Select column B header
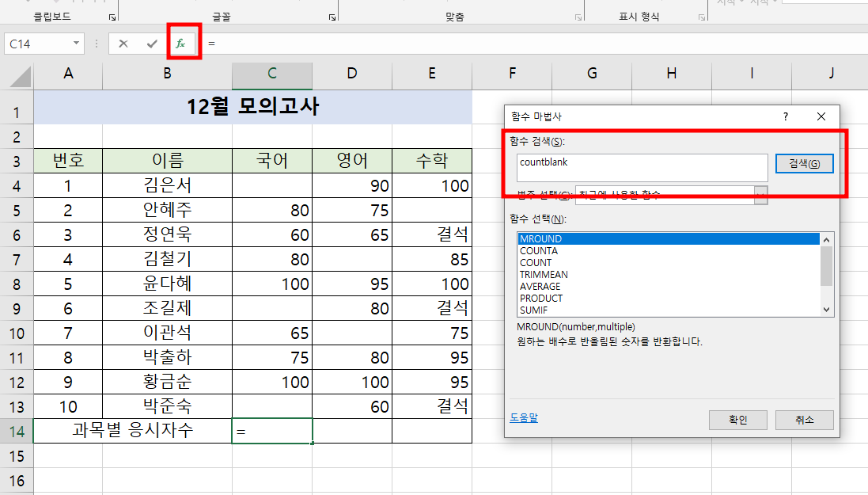 pos(167,74)
